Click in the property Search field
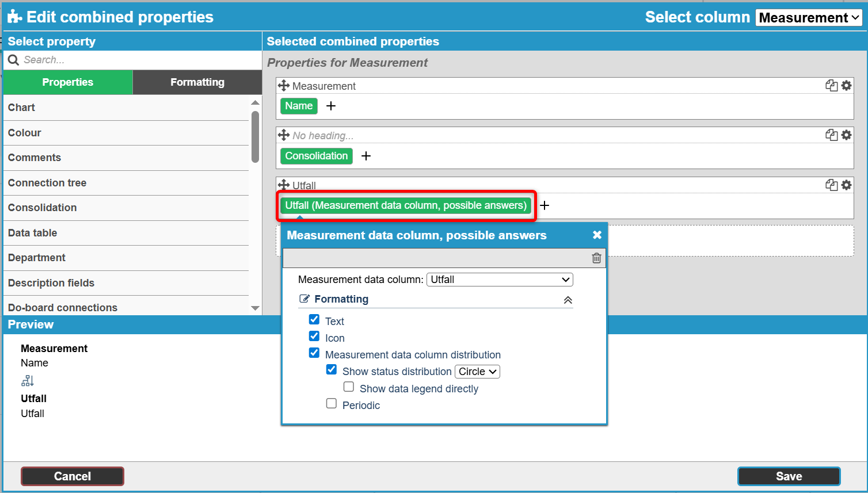The height and width of the screenshot is (493, 868). (x=138, y=60)
